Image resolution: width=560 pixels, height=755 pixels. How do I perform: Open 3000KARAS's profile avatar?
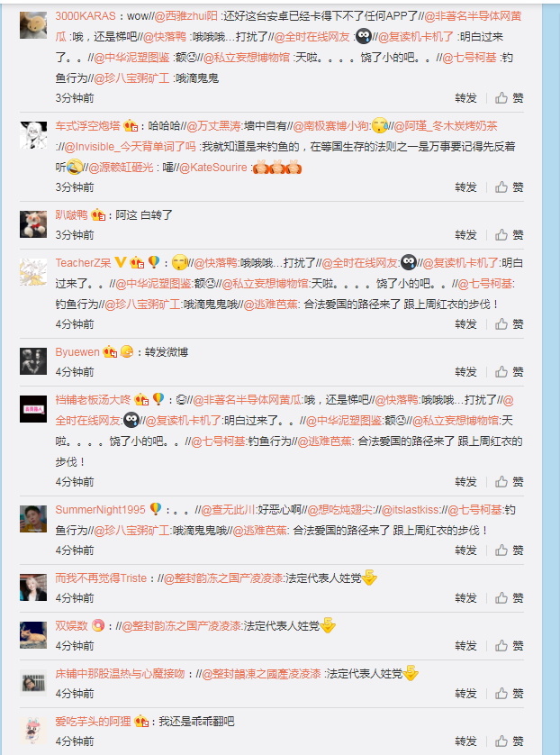33,25
